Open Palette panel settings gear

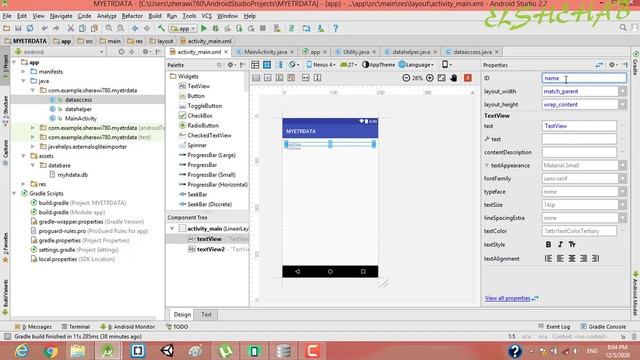click(x=231, y=65)
